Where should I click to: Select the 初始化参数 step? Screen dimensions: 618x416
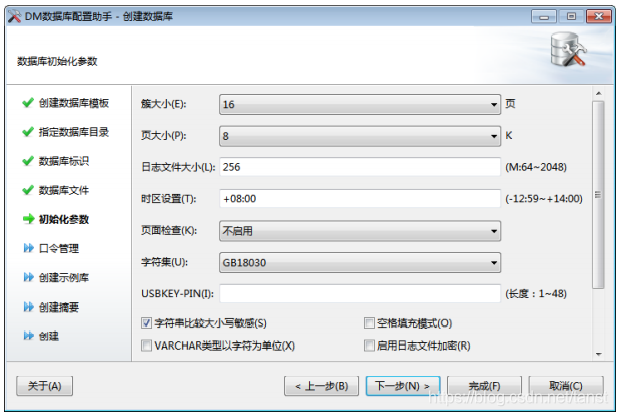point(64,219)
